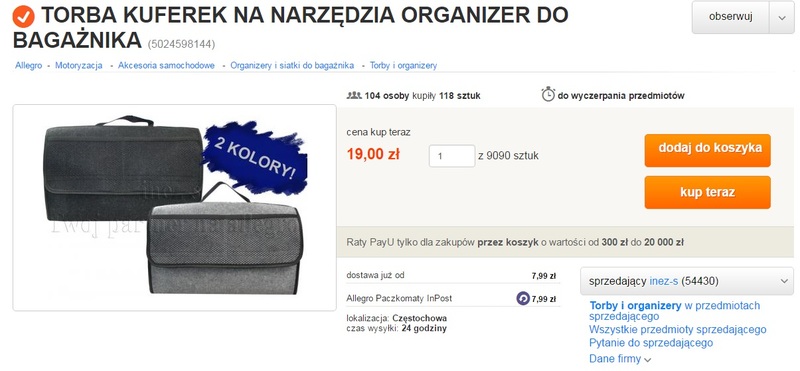Click the kup teraz button
This screenshot has width=800, height=371.
point(707,192)
